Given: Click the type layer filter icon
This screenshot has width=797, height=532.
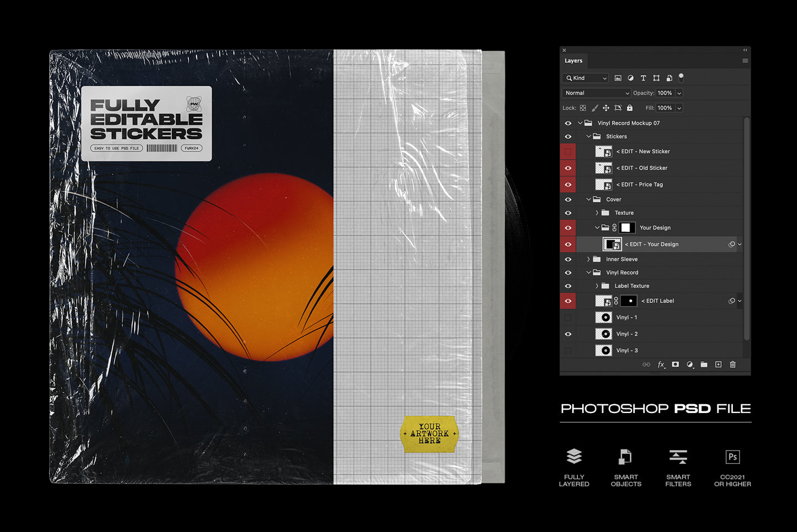Looking at the screenshot, I should [643, 78].
